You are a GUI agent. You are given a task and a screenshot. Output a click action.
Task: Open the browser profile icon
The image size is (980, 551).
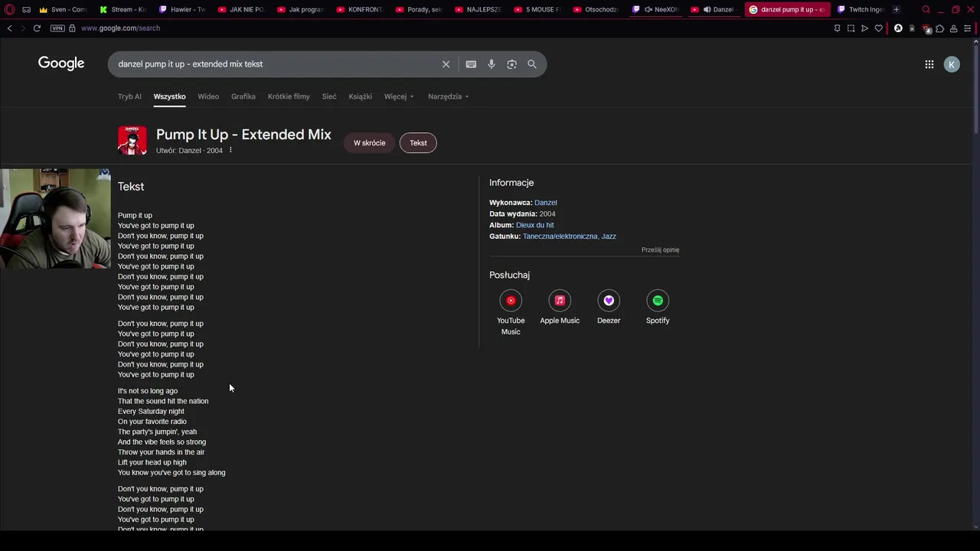pyautogui.click(x=953, y=28)
